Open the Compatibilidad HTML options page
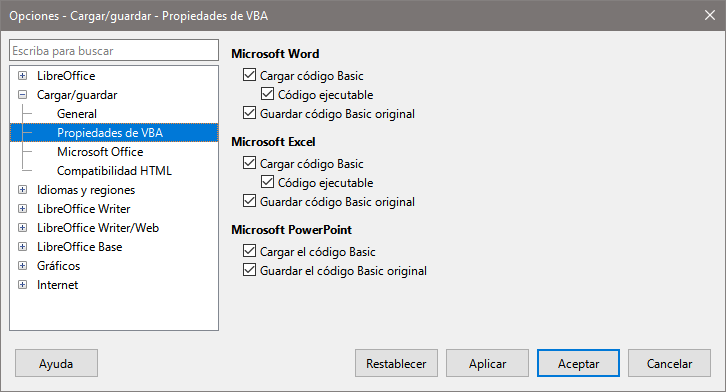This screenshot has width=726, height=392. click(x=114, y=171)
